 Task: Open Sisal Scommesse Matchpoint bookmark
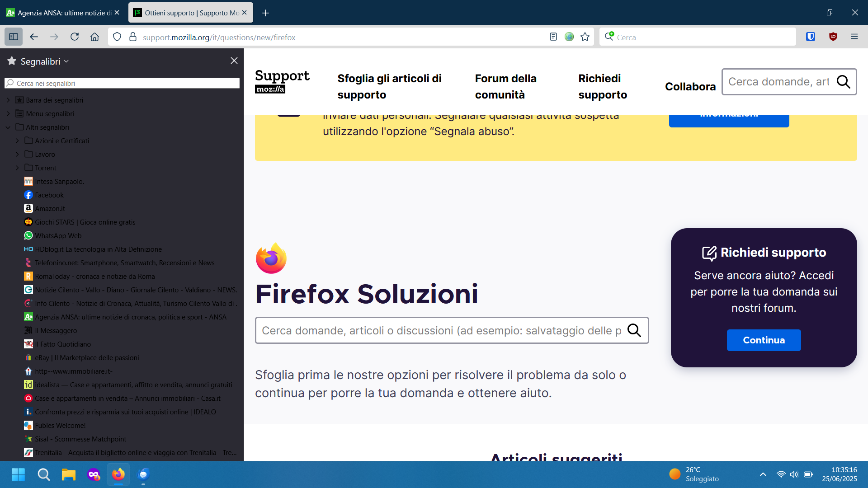[75, 439]
